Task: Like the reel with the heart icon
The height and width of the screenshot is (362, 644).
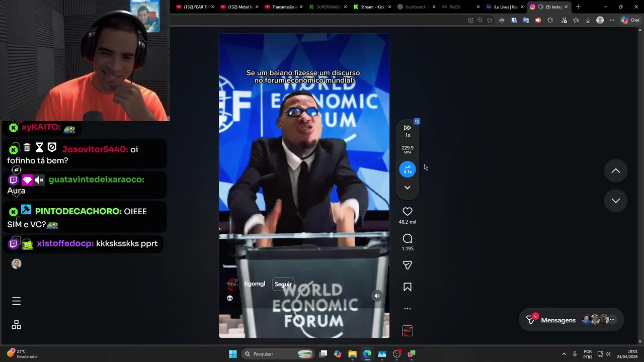Action: pyautogui.click(x=408, y=212)
